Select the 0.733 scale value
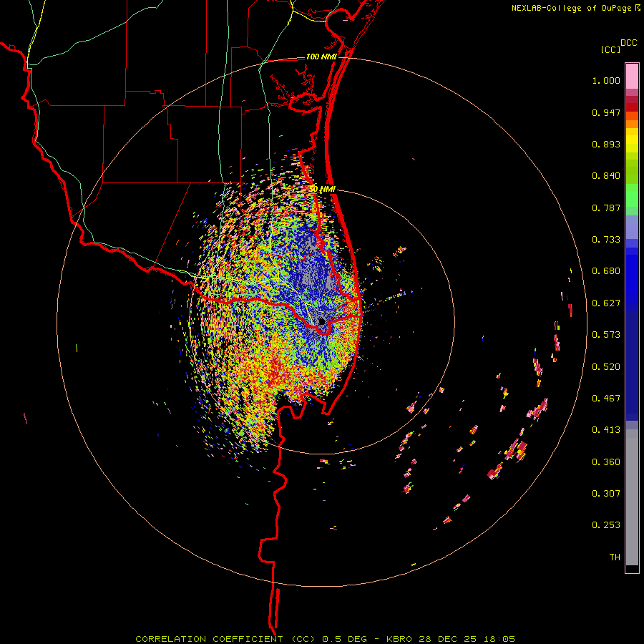Screen dimensions: 644x644 coord(606,240)
